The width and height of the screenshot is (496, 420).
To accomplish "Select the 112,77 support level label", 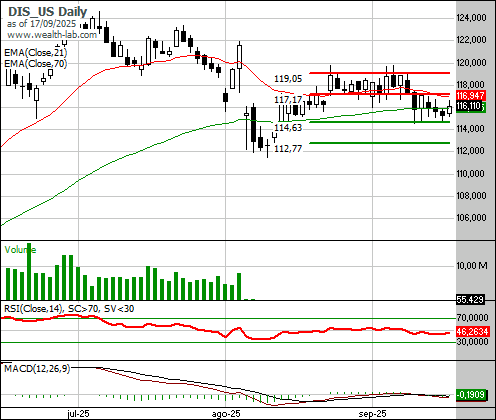I will point(288,149).
